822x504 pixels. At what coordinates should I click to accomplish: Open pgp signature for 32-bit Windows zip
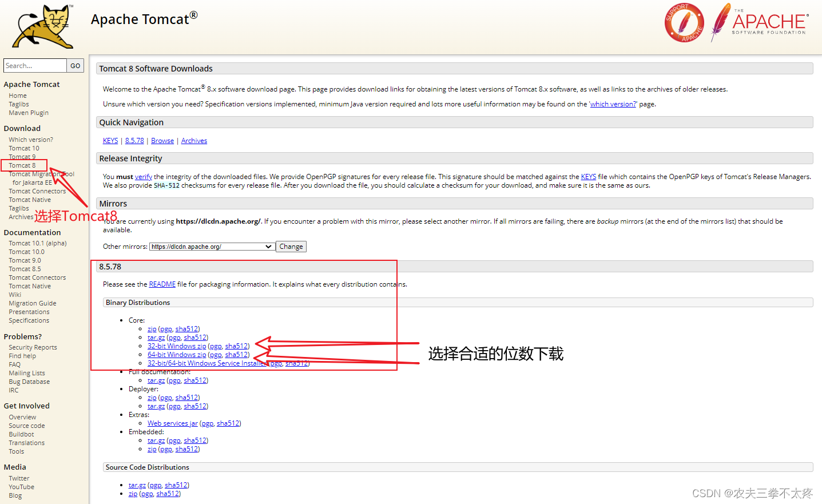pyautogui.click(x=215, y=346)
